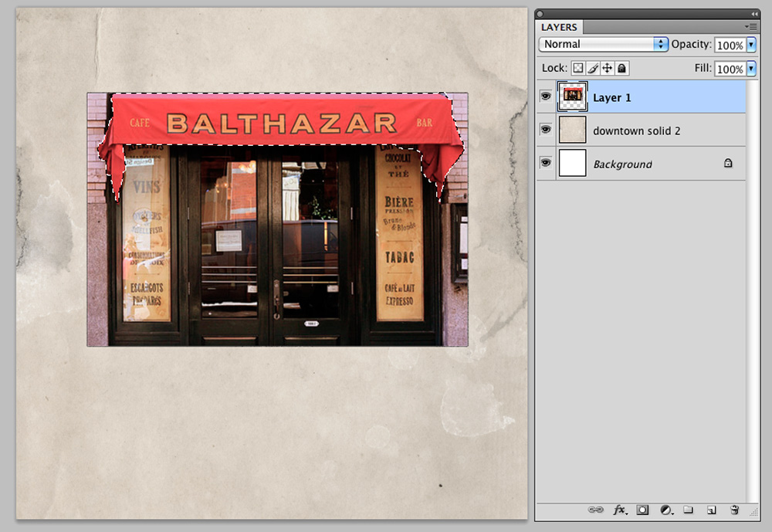Click the Balthazar photo on canvas
This screenshot has width=772, height=532.
tap(277, 219)
